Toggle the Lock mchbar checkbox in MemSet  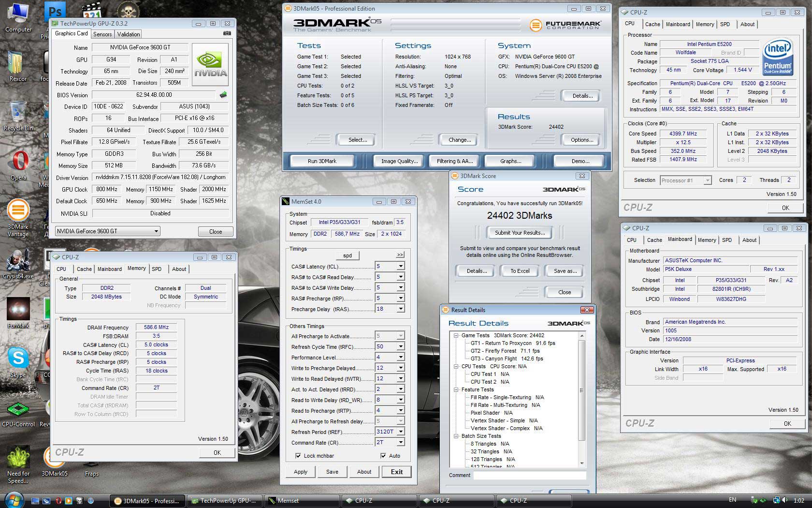tap(298, 456)
